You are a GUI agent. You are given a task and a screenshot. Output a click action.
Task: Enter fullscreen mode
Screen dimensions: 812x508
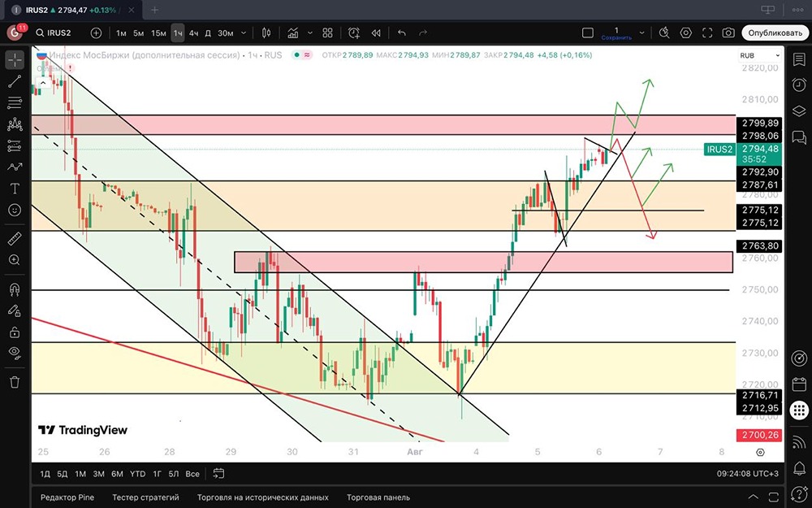(x=707, y=33)
